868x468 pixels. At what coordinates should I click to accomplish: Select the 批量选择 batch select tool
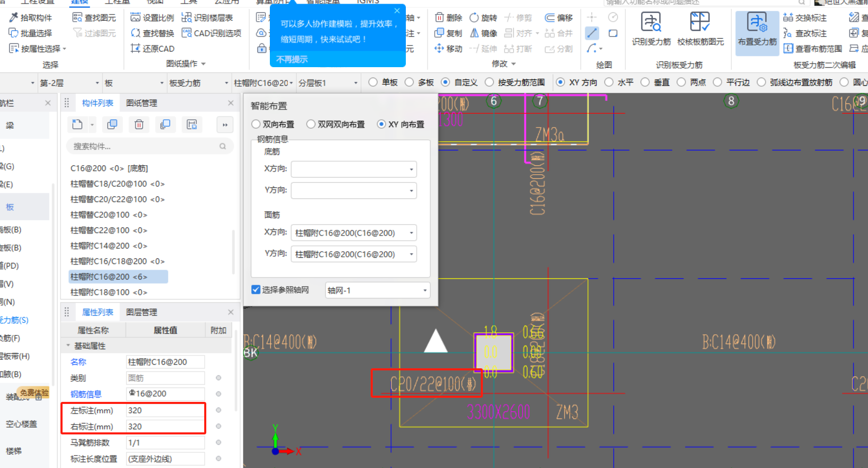pyautogui.click(x=31, y=33)
